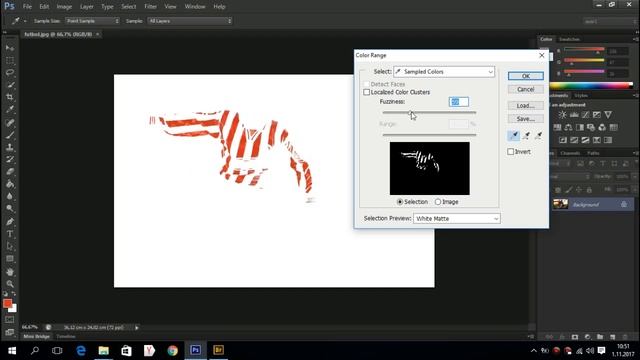Switch to the Swatches tab
Image resolution: width=640 pixels, height=360 pixels.
(569, 39)
